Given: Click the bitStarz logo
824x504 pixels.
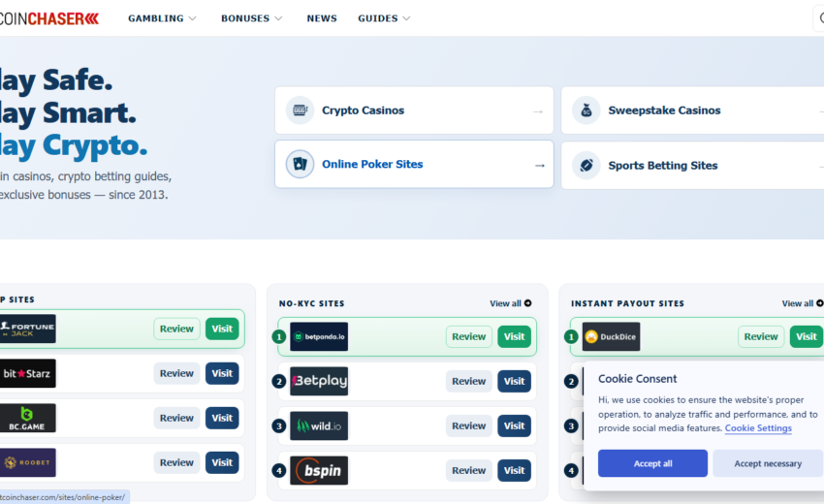Looking at the screenshot, I should (27, 374).
